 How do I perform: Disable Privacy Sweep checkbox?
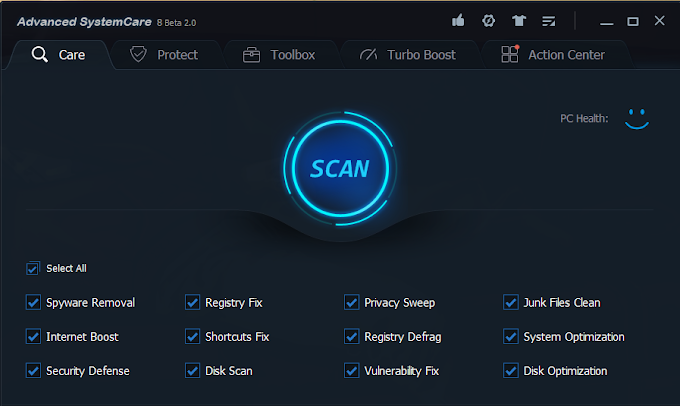point(352,302)
